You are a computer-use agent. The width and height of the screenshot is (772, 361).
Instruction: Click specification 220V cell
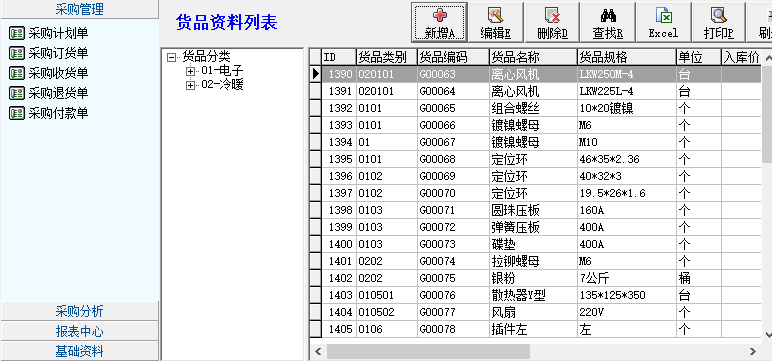coord(627,312)
